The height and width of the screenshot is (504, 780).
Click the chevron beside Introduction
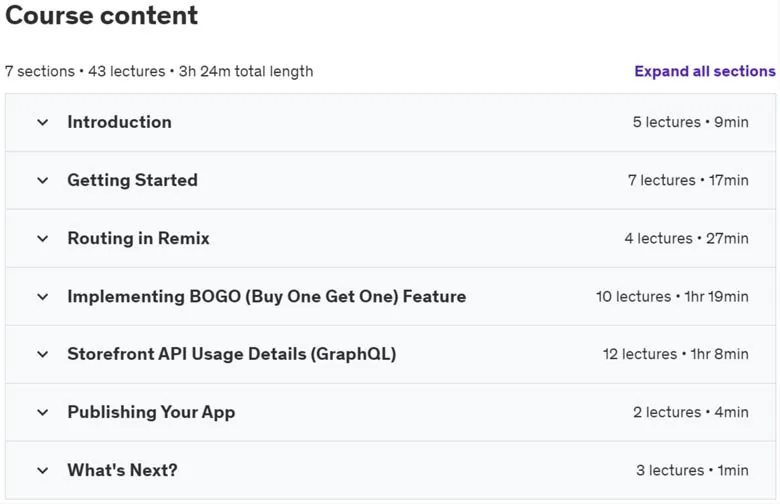point(43,122)
